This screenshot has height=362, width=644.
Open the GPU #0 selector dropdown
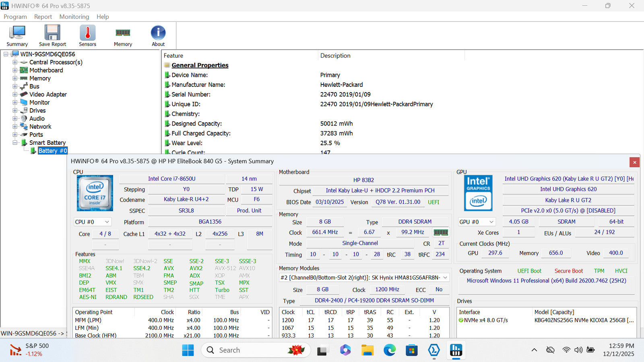477,222
